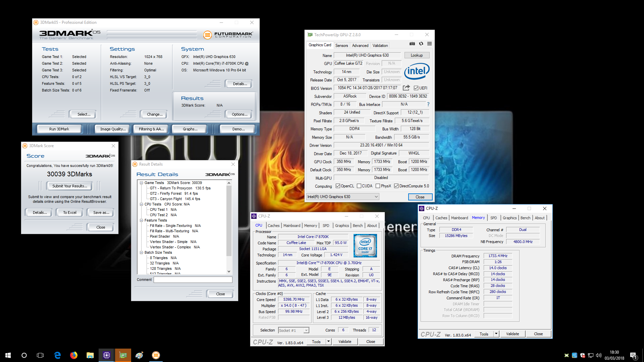
Task: Click the To Excel button
Action: click(x=70, y=213)
